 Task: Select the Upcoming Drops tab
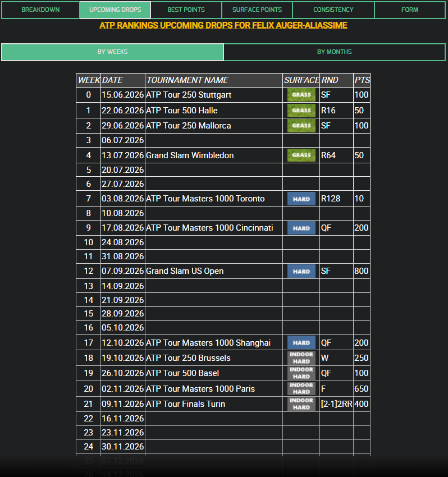pyautogui.click(x=115, y=10)
